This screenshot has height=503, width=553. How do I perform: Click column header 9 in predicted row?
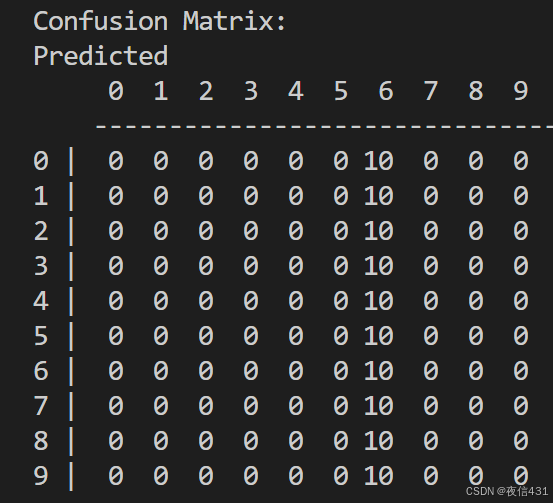521,91
